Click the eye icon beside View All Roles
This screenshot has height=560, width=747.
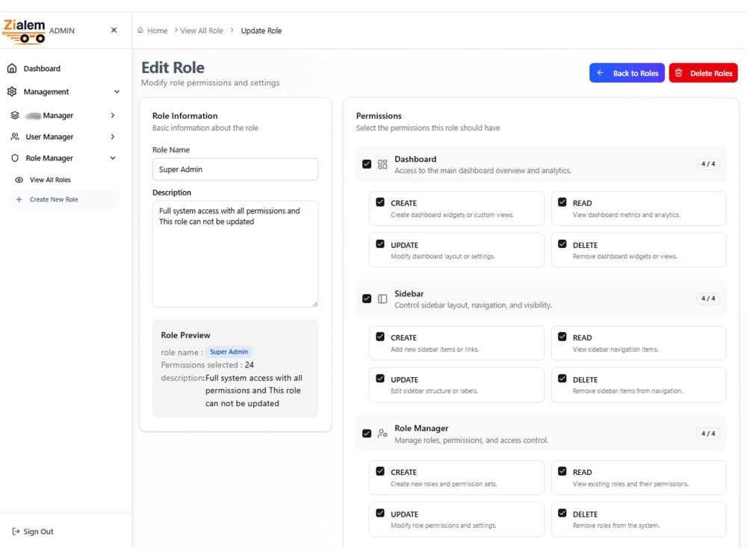coord(19,180)
